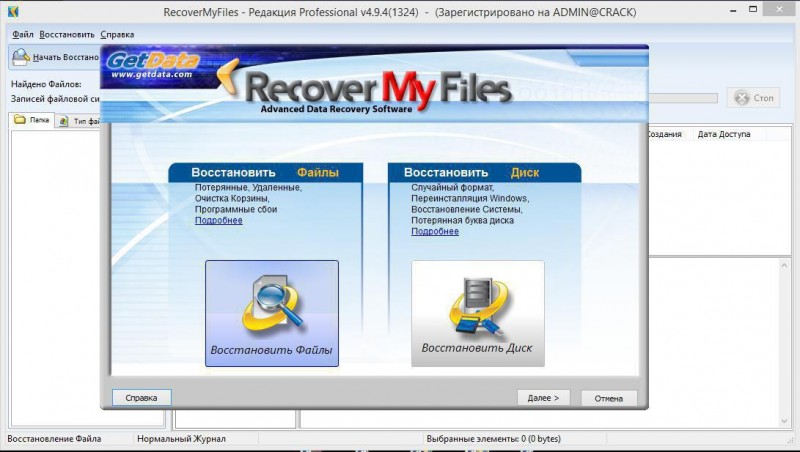The image size is (800, 452).
Task: Click the Подробнее link under Files
Action: 218,220
